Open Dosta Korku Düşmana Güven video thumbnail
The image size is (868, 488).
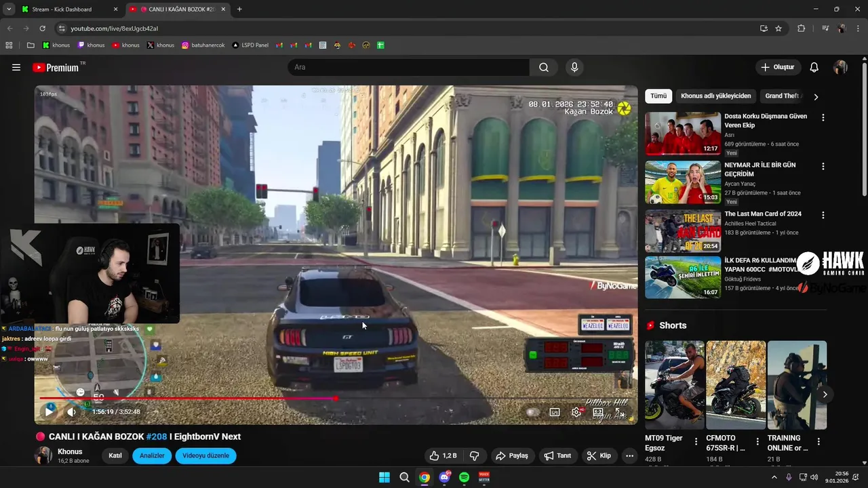click(683, 134)
